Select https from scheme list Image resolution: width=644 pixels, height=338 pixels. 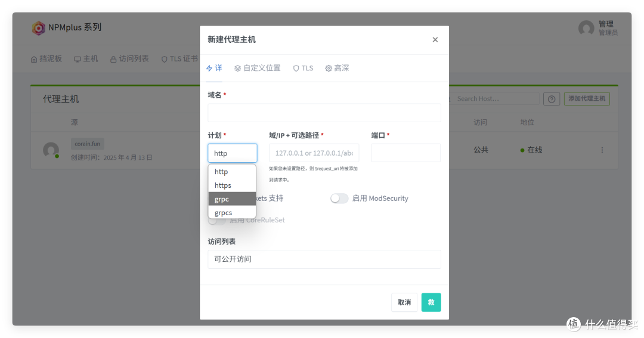[x=232, y=185]
